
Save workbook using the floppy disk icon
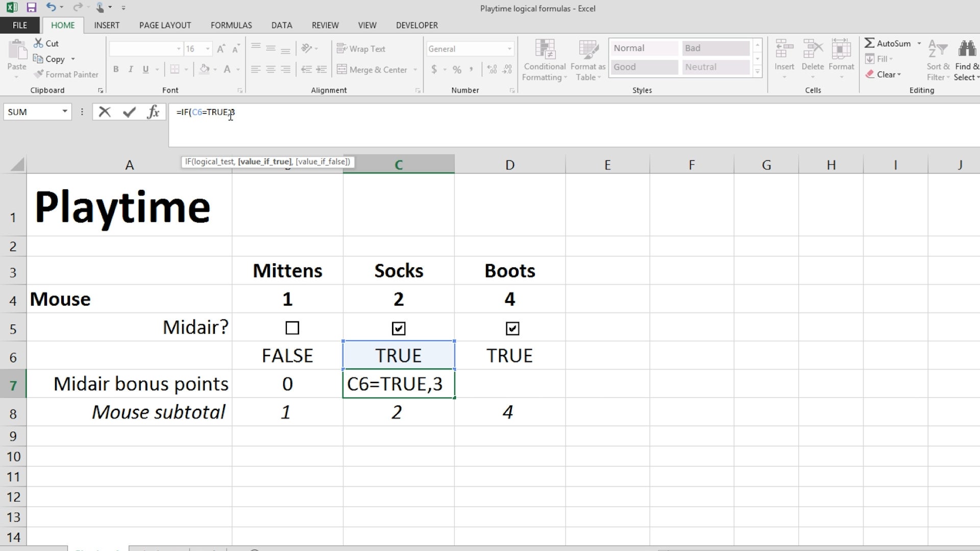31,8
